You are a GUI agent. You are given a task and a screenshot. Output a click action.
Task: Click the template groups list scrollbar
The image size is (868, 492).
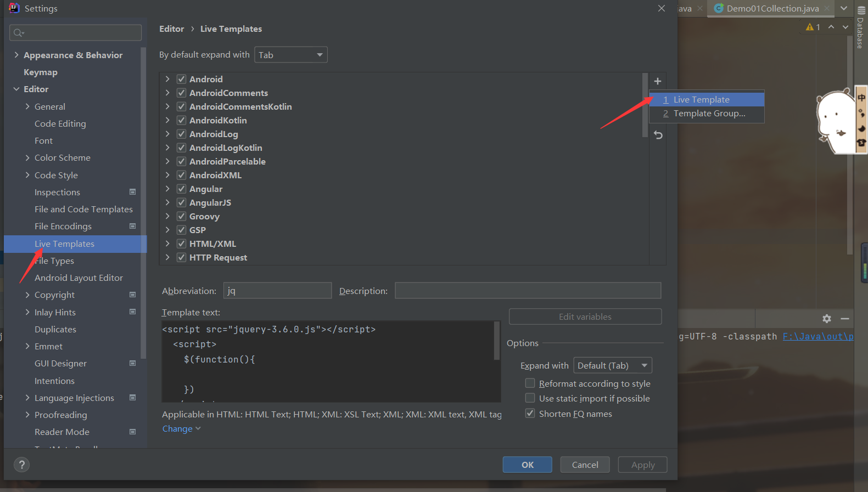645,105
